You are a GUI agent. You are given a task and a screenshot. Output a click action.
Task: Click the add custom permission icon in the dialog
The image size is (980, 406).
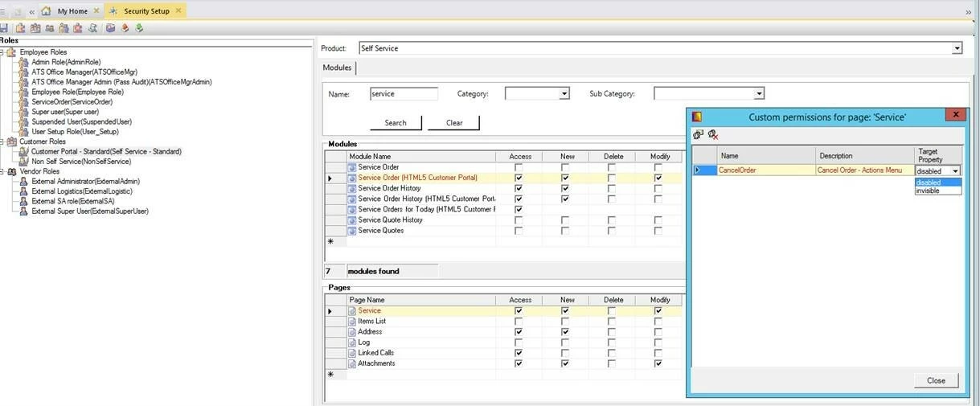(x=698, y=135)
